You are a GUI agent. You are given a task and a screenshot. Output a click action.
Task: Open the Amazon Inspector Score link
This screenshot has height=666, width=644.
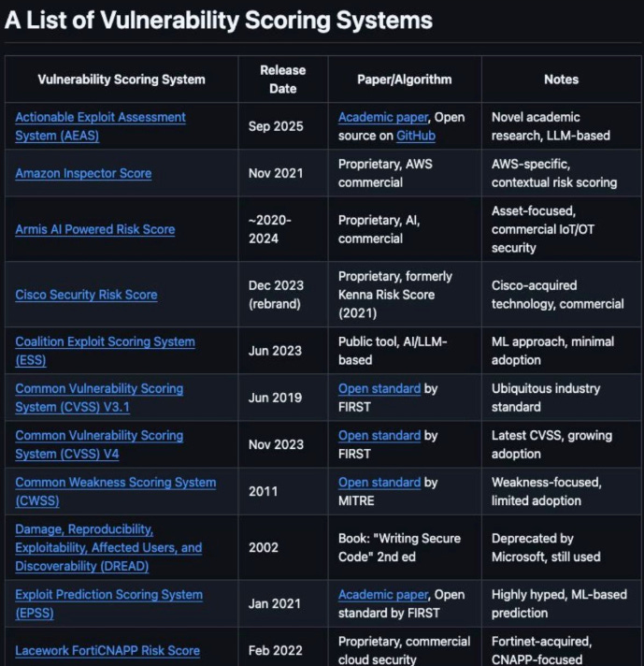click(x=83, y=173)
